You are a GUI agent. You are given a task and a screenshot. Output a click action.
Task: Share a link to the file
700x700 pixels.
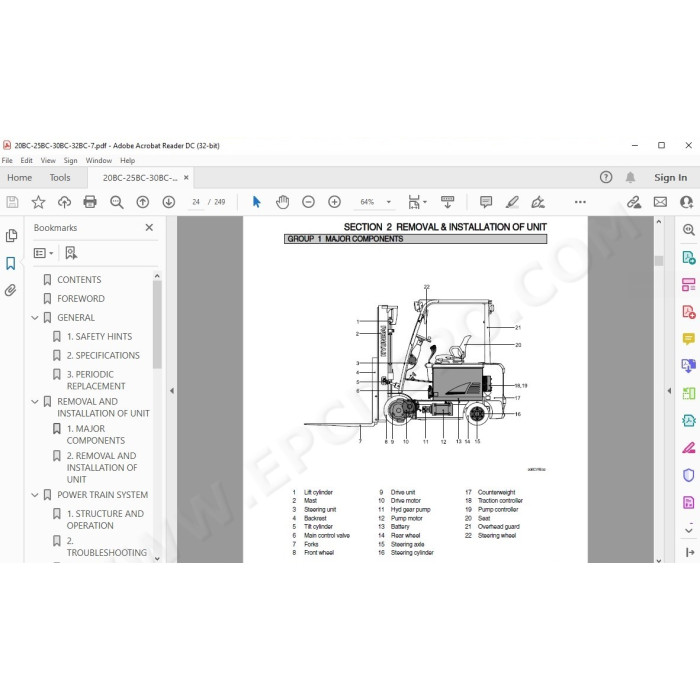tap(634, 202)
